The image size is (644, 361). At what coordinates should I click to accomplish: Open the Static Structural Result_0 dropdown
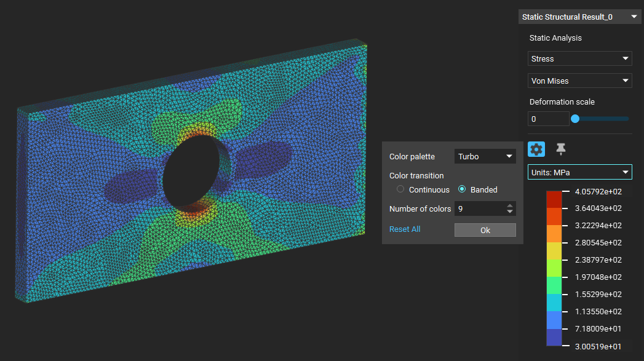tap(579, 17)
